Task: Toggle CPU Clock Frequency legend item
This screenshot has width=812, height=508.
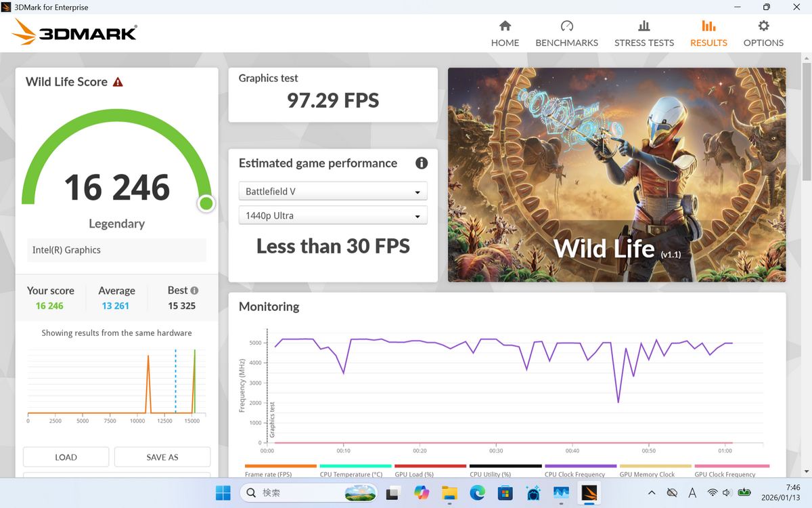Action: (581, 471)
